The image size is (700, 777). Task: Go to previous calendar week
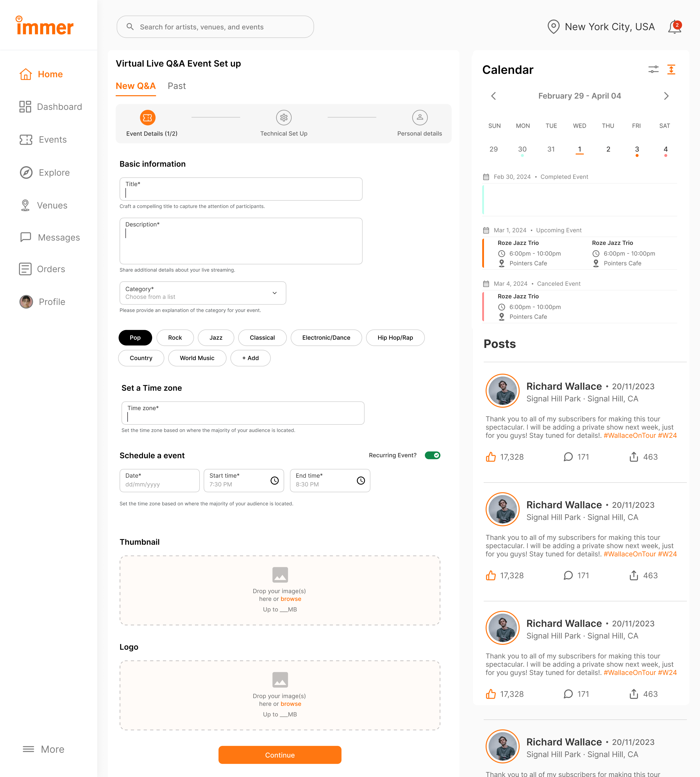[x=494, y=96]
